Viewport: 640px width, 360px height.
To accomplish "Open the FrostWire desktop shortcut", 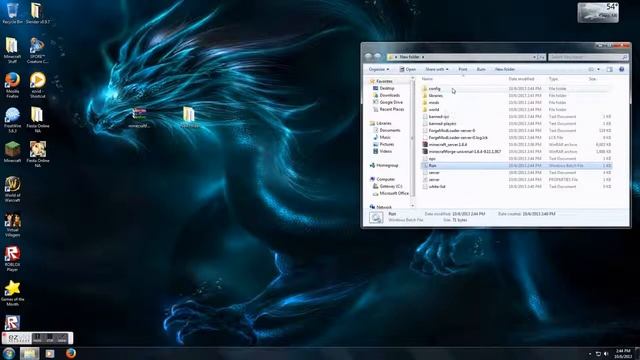I will click(x=12, y=120).
